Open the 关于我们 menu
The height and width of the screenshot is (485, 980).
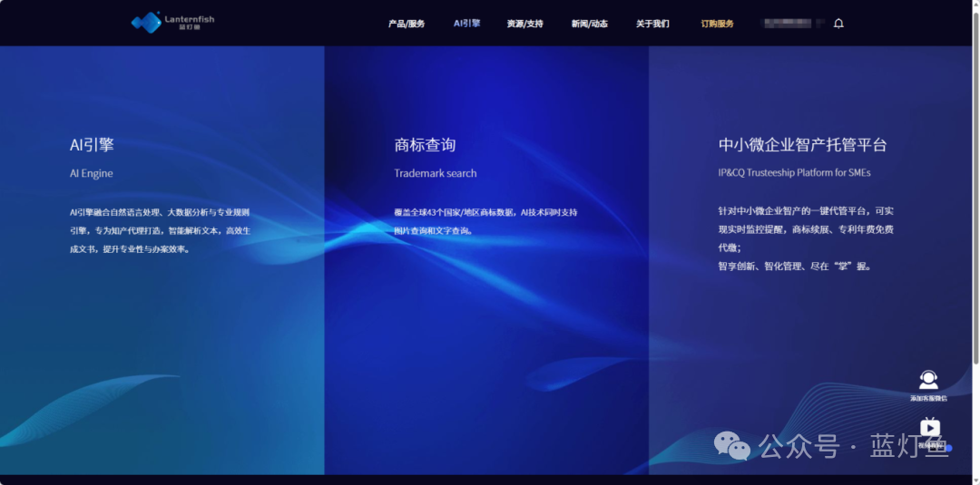652,24
